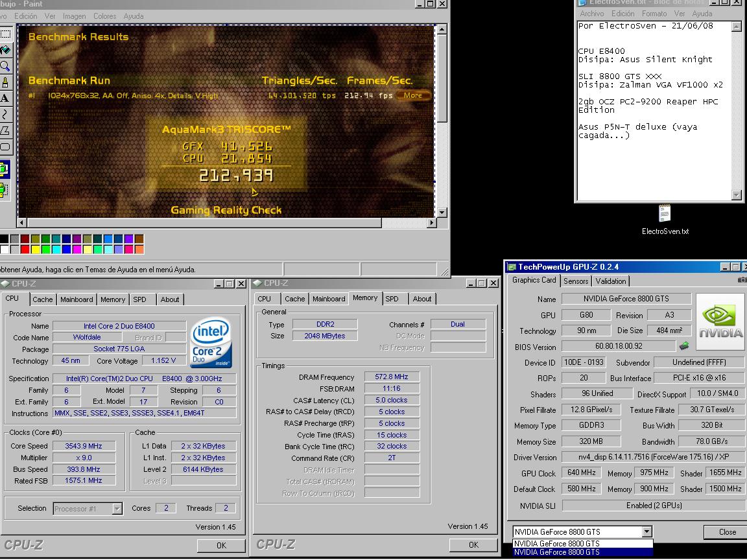Switch to the Validation tab in GPU-Z
Screen dimensions: 747x560
tap(611, 281)
